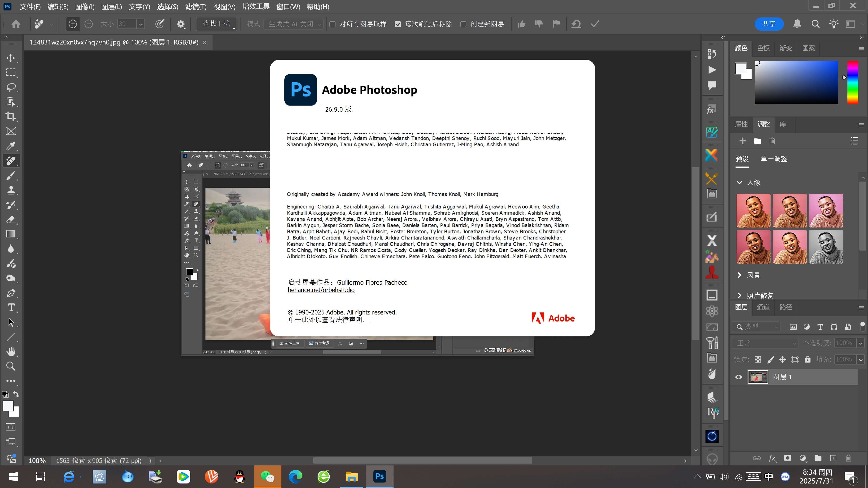Click the brush size input field
The width and height of the screenshot is (868, 488).
pos(127,24)
